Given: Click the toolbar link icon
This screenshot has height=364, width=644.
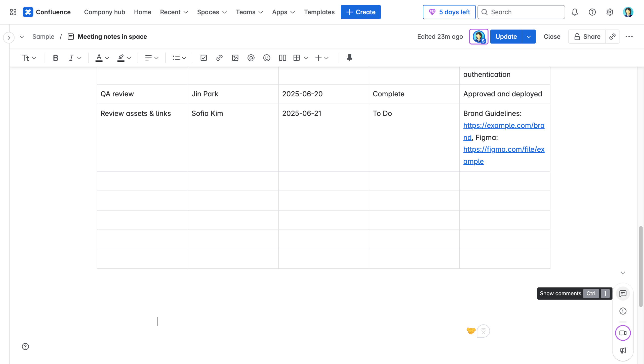Looking at the screenshot, I should tap(219, 58).
